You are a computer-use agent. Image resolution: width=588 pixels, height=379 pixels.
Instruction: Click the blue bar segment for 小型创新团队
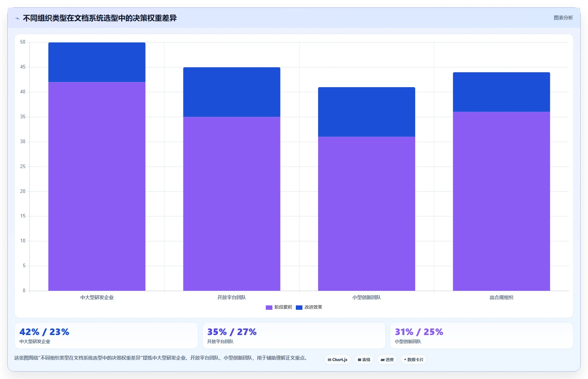(366, 112)
